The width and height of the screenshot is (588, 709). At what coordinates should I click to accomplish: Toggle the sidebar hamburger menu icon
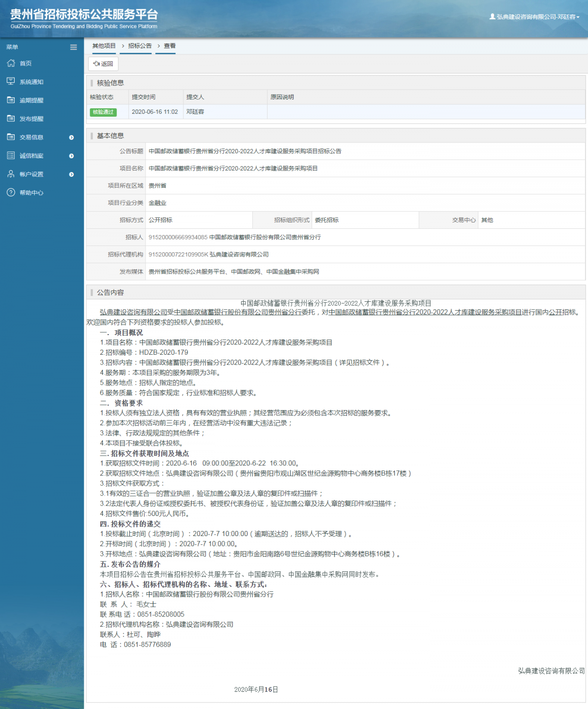point(73,48)
